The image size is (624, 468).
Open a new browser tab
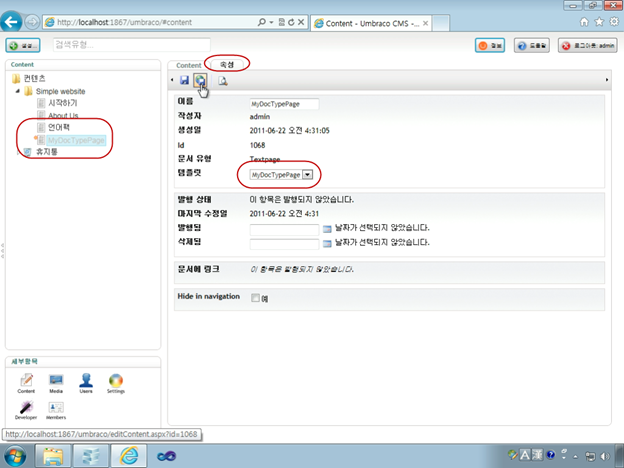(x=441, y=23)
